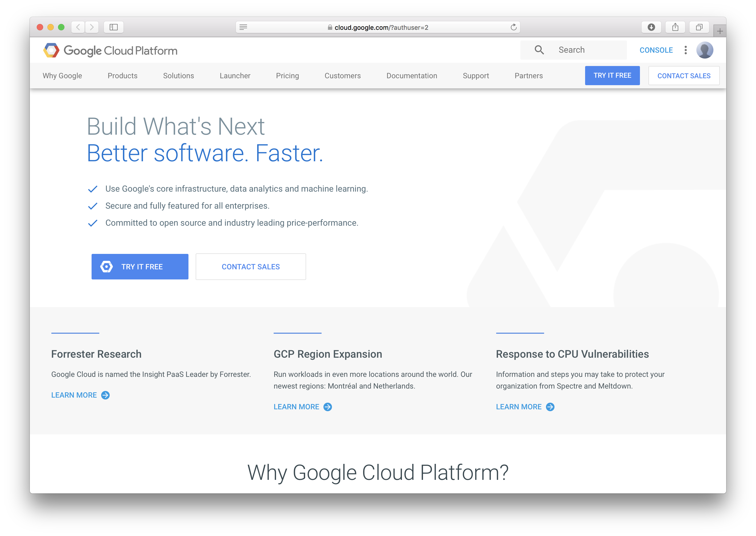Open the Safari downloads icon
756x536 pixels.
tap(651, 27)
